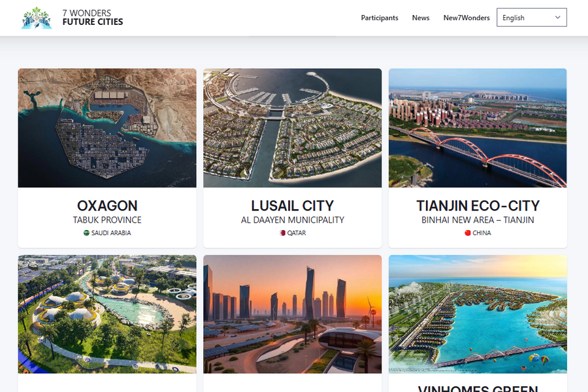
Task: Open the Participants menu item
Action: [380, 18]
